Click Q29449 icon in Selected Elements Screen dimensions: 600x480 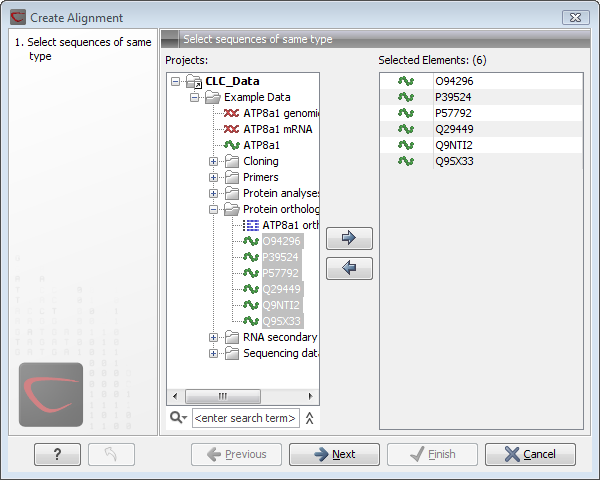pos(406,129)
